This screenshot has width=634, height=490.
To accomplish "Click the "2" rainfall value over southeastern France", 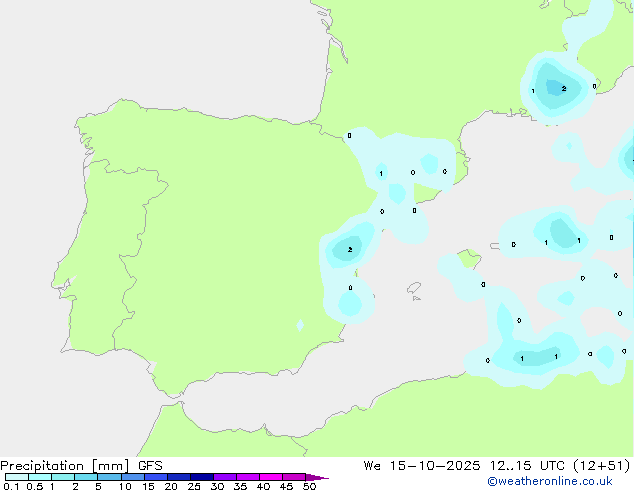I will click(x=564, y=89).
